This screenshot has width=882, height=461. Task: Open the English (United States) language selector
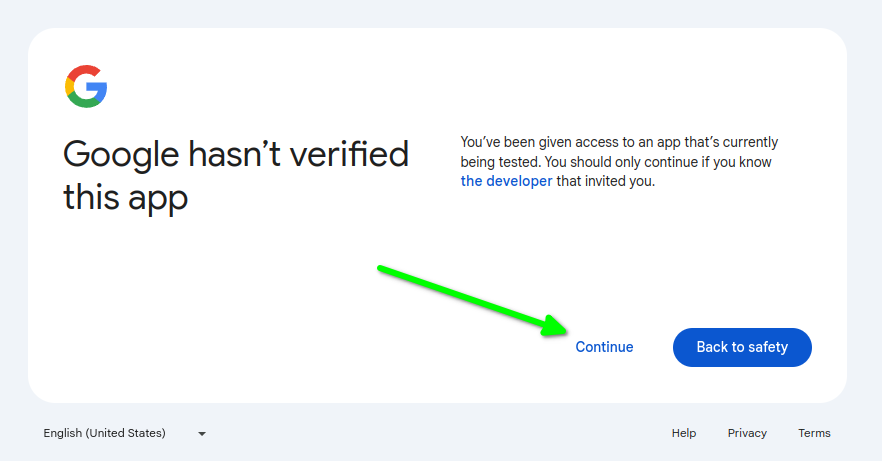pos(125,433)
